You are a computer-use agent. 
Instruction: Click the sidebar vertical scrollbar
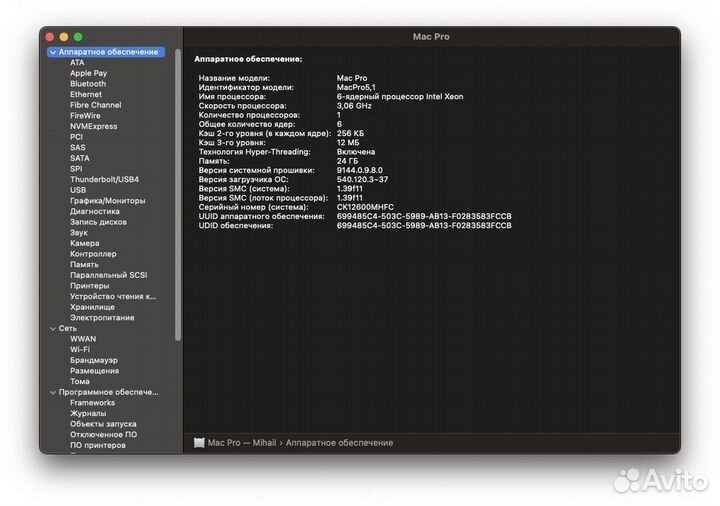(178, 195)
